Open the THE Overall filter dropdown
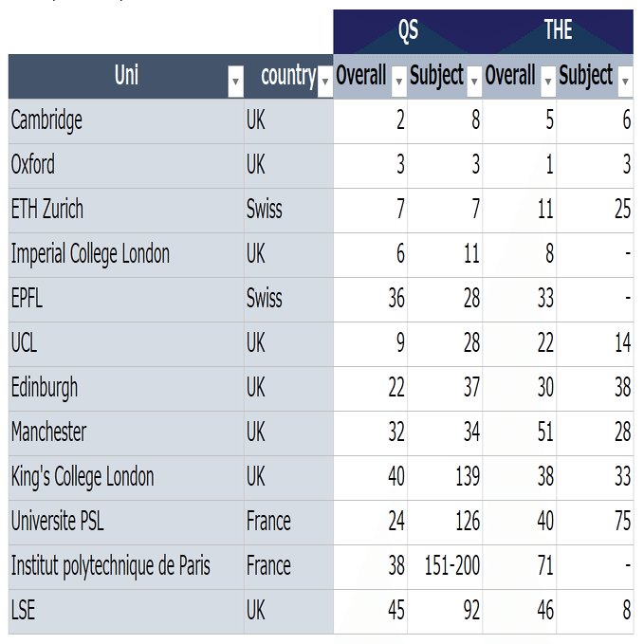Viewport: 644px width, 644px height. 547,83
